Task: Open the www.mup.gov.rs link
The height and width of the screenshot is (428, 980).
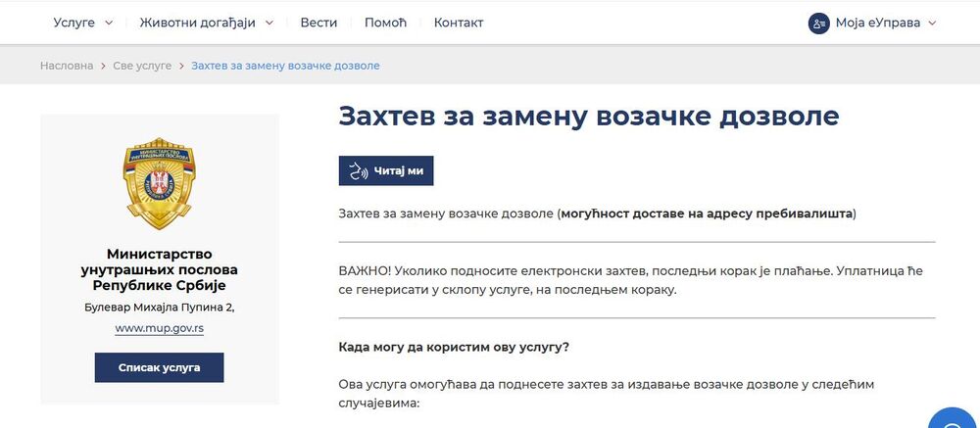Action: 160,328
